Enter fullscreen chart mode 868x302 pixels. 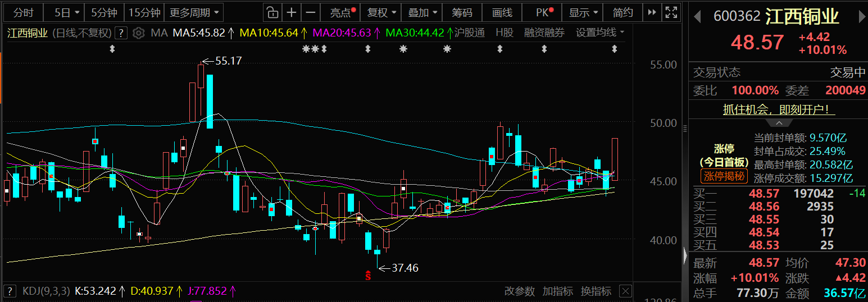(x=670, y=12)
